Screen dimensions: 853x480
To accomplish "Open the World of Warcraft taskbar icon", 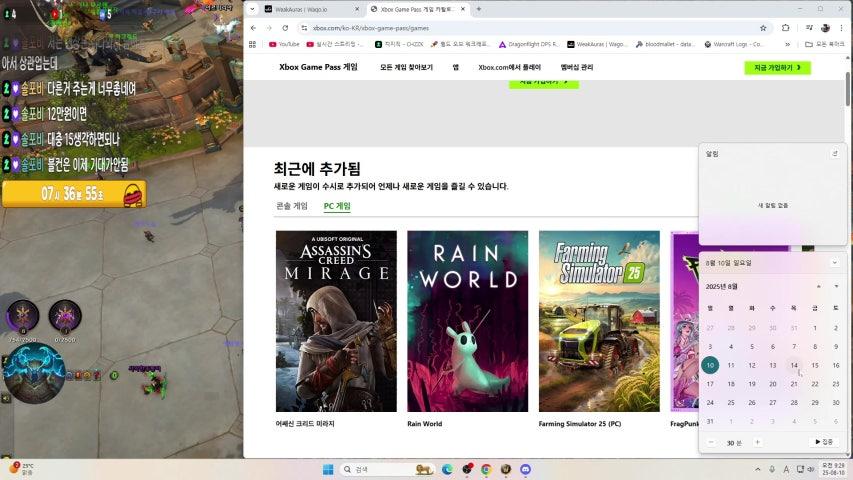I will tap(506, 470).
